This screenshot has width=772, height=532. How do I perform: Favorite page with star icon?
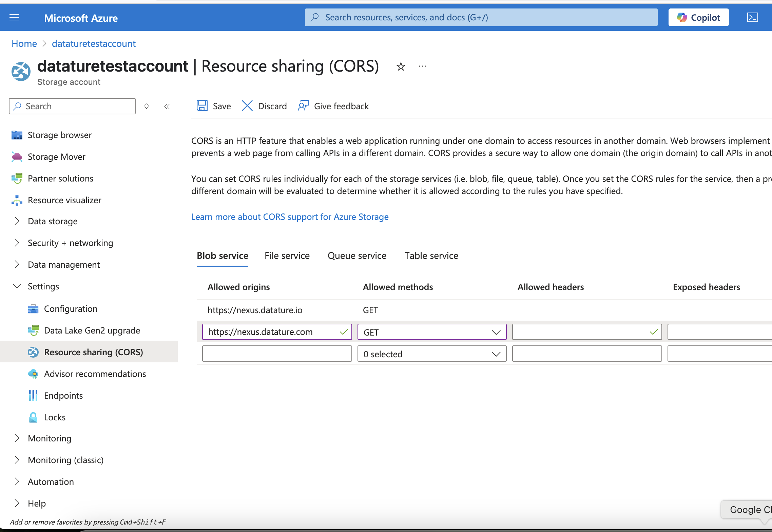point(401,66)
